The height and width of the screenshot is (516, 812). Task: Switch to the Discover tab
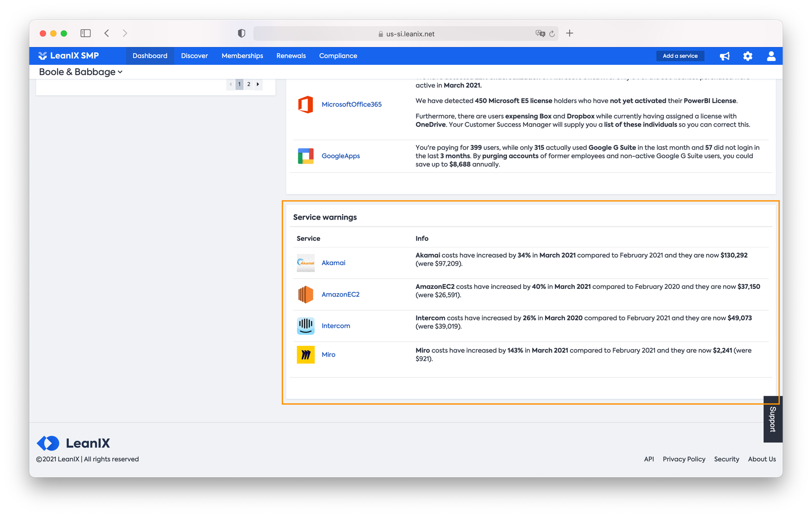[195, 56]
